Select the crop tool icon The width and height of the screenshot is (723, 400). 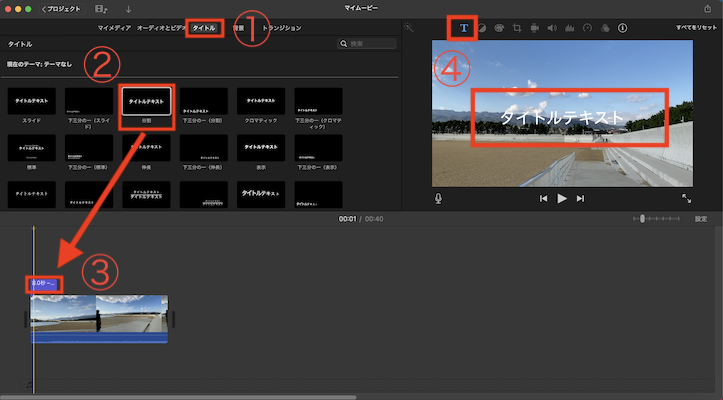pyautogui.click(x=517, y=28)
